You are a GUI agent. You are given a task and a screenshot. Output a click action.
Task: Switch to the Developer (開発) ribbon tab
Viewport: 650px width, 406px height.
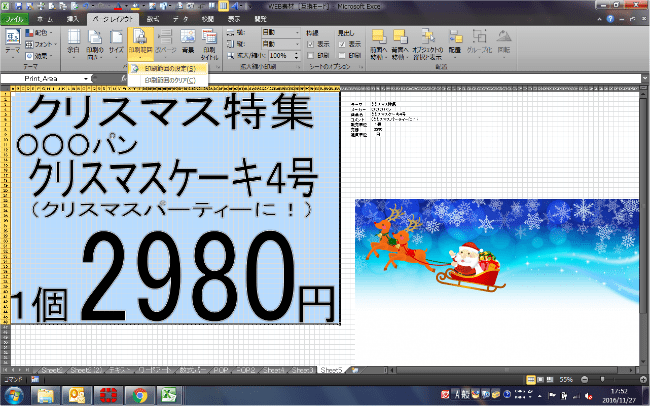tap(260, 19)
